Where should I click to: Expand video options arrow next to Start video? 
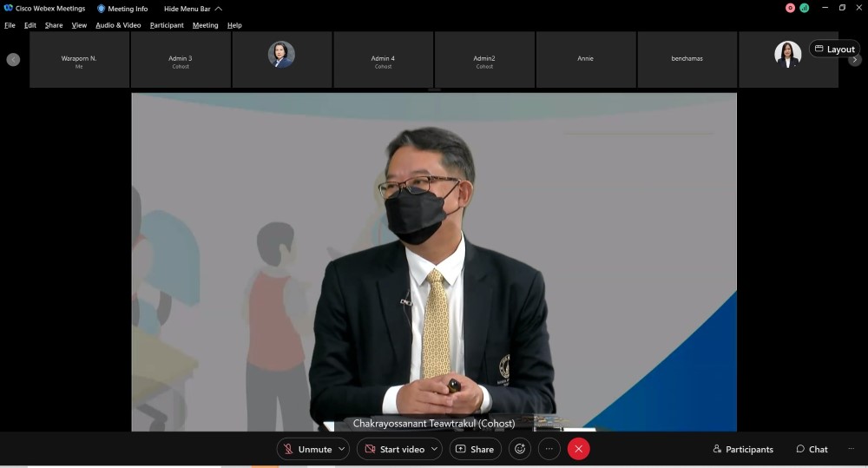(x=434, y=449)
